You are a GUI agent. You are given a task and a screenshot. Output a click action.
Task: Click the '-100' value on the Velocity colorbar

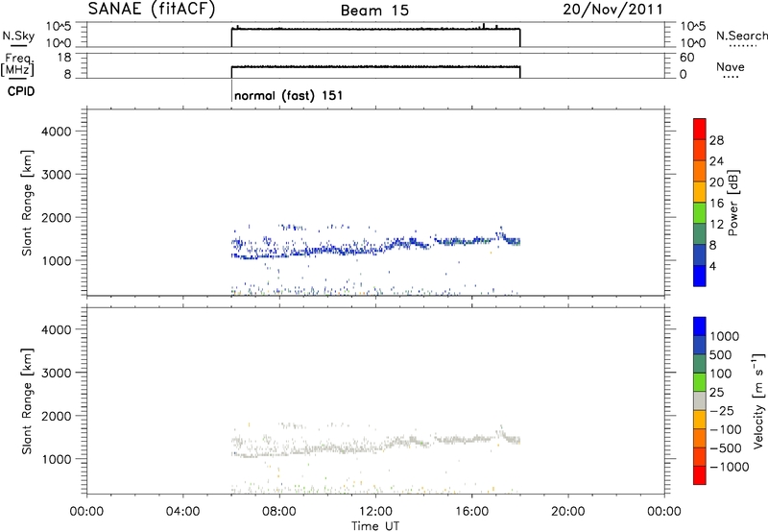(726, 429)
